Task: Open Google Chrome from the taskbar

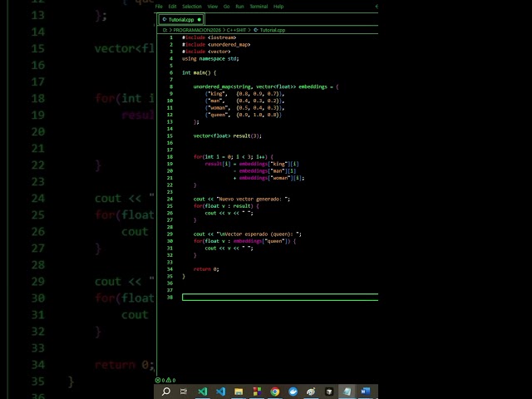Action: pyautogui.click(x=275, y=392)
